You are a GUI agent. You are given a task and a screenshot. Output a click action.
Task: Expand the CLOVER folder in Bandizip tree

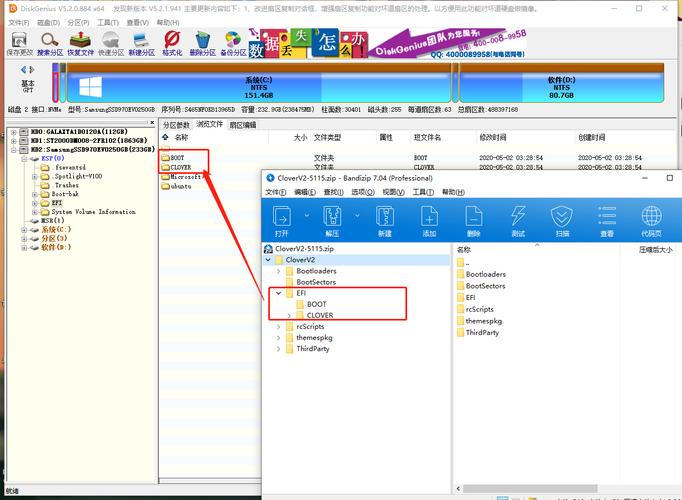click(x=289, y=315)
